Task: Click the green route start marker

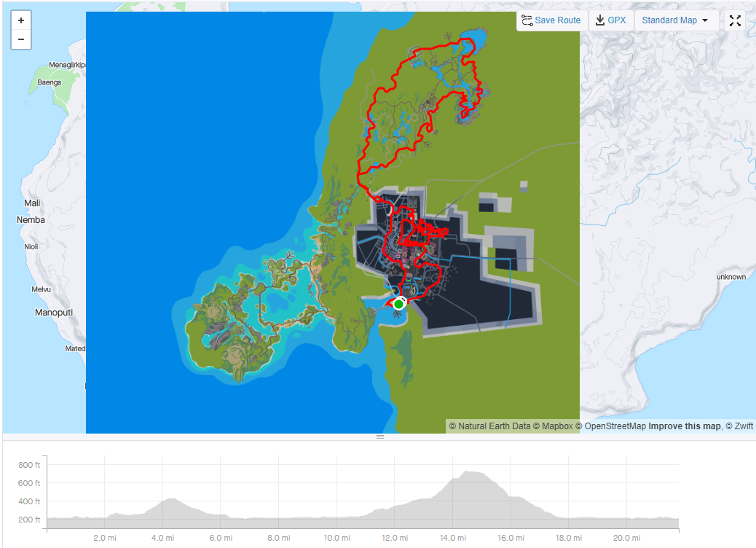Action: point(398,304)
